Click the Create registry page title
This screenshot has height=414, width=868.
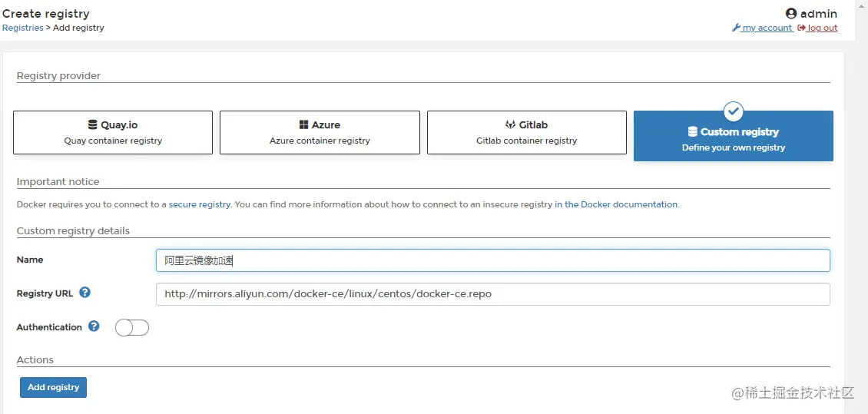coord(46,14)
